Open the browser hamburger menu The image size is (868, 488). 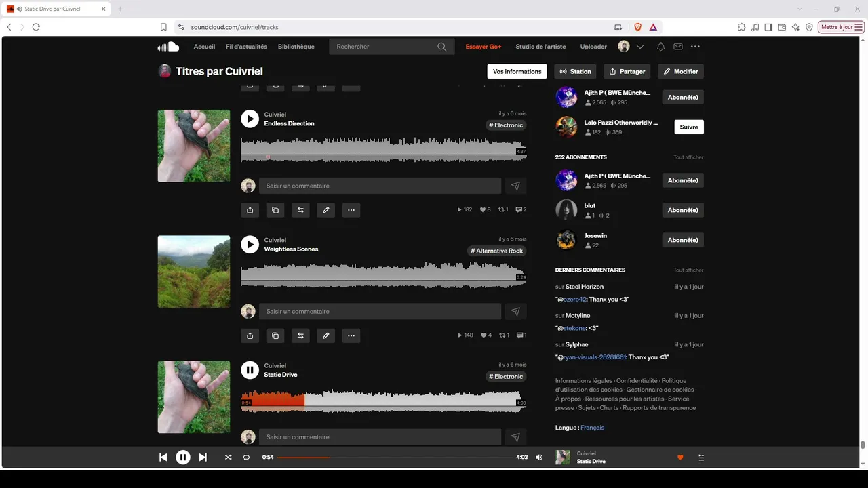tap(859, 27)
